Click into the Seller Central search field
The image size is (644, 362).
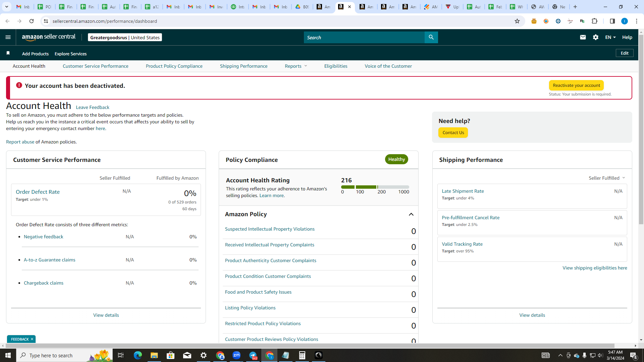364,37
